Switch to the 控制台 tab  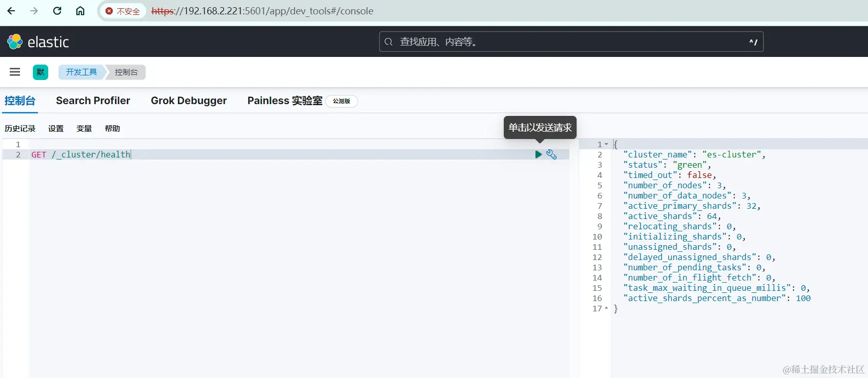coord(20,101)
